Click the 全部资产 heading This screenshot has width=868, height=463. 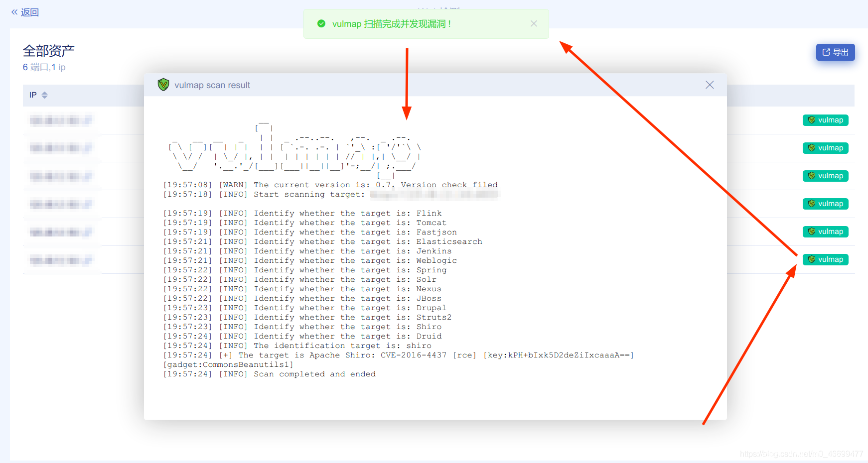(49, 51)
